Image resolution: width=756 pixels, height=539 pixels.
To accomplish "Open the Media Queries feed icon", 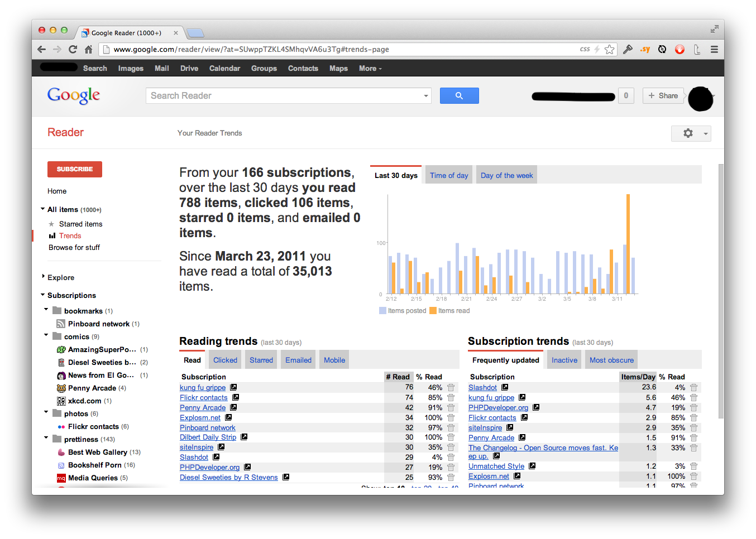I will point(61,478).
